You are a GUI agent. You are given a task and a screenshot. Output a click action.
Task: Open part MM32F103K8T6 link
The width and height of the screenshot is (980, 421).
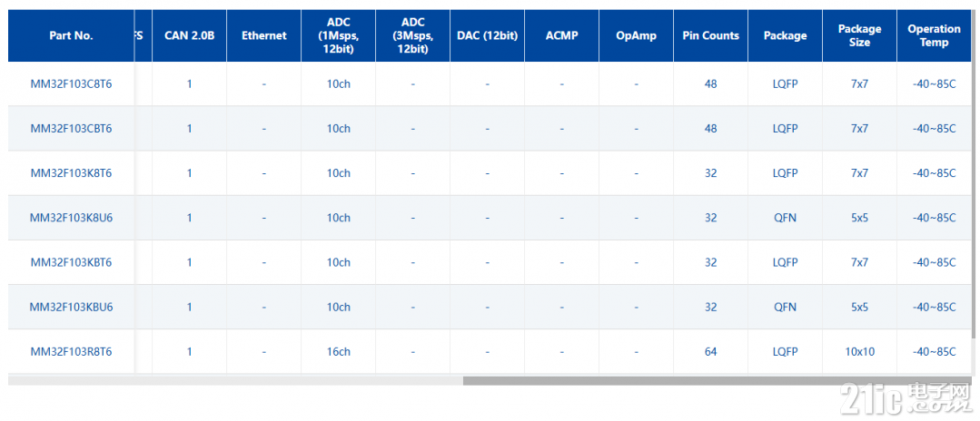click(x=71, y=173)
